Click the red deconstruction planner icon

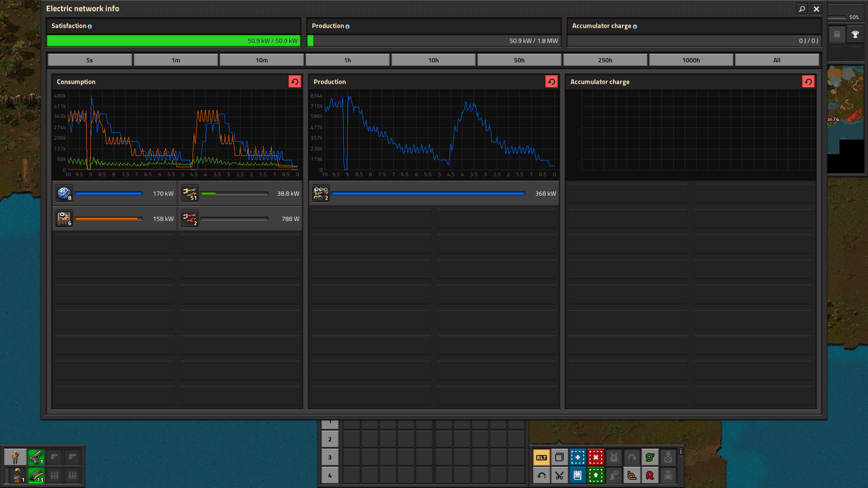point(595,457)
